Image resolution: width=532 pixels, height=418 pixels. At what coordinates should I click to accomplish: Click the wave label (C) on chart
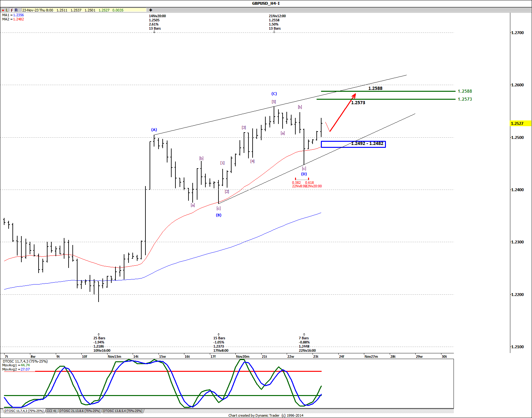point(274,94)
